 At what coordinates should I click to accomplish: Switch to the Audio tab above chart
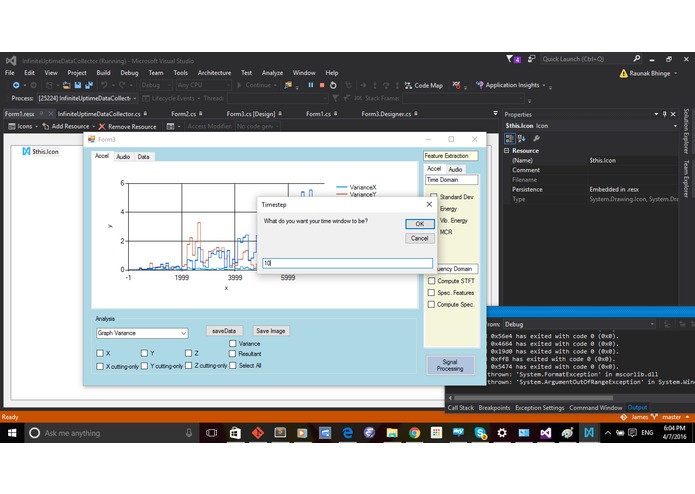(123, 157)
